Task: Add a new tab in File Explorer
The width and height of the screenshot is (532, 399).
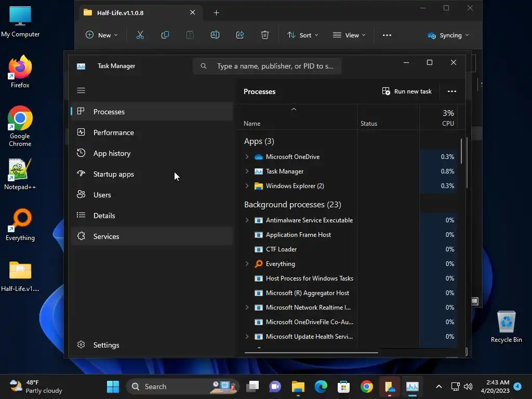Action: (x=216, y=13)
